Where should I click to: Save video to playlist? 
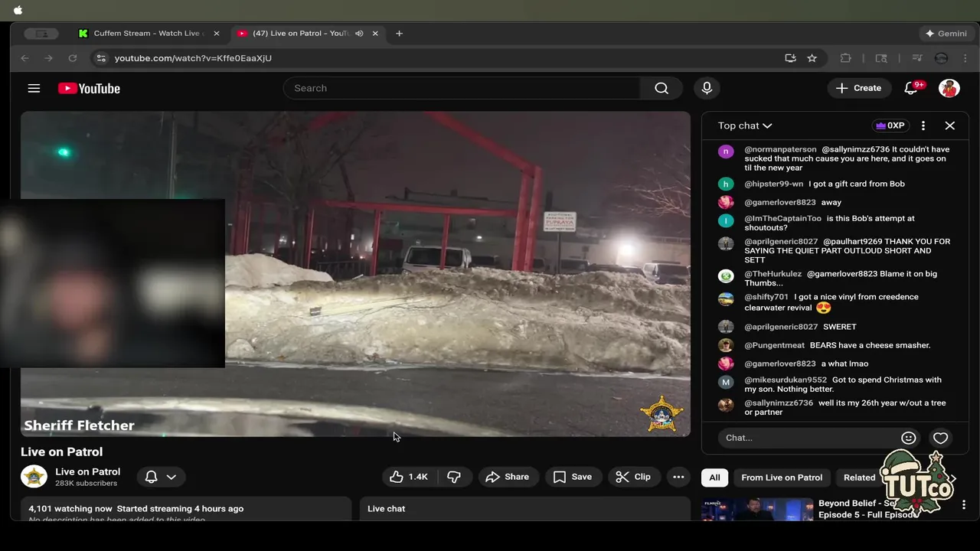tap(573, 477)
